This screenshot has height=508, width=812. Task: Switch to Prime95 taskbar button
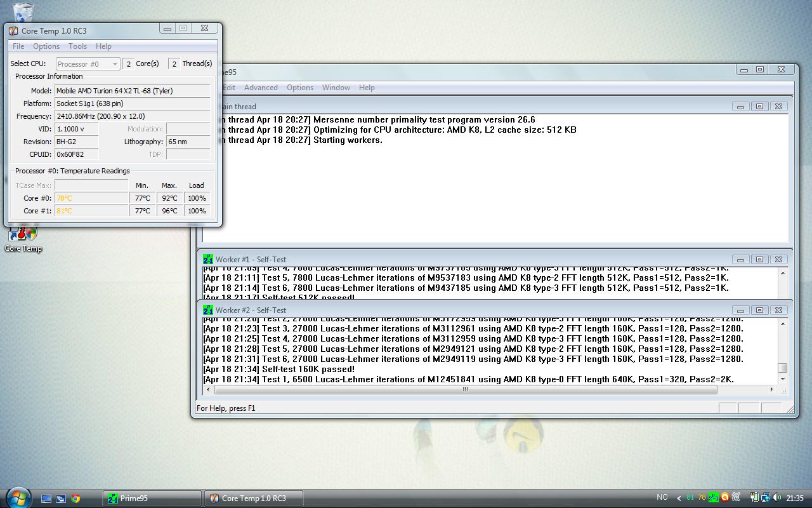(x=152, y=498)
